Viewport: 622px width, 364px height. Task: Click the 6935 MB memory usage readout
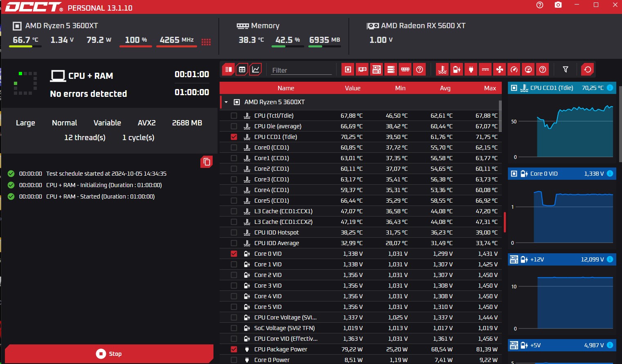pyautogui.click(x=325, y=40)
